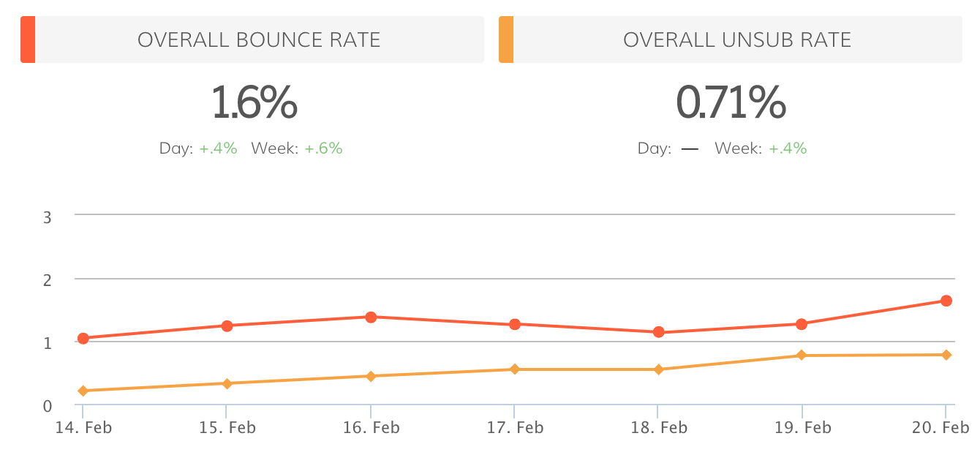This screenshot has width=980, height=455.
Task: Click unsub rate diamond for 15. Feb
Action: 227,383
